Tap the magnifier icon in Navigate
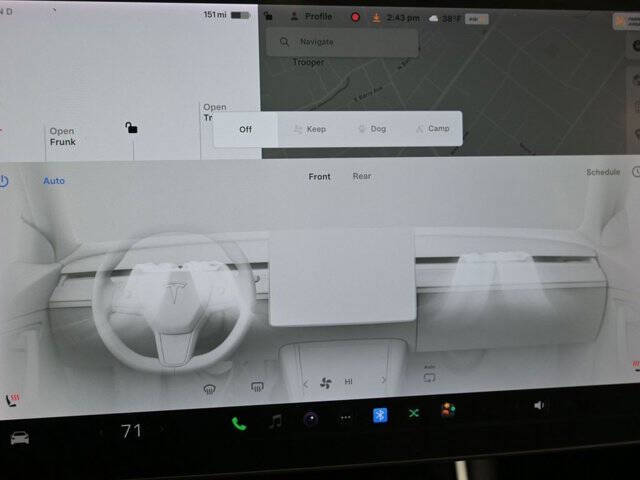 284,42
